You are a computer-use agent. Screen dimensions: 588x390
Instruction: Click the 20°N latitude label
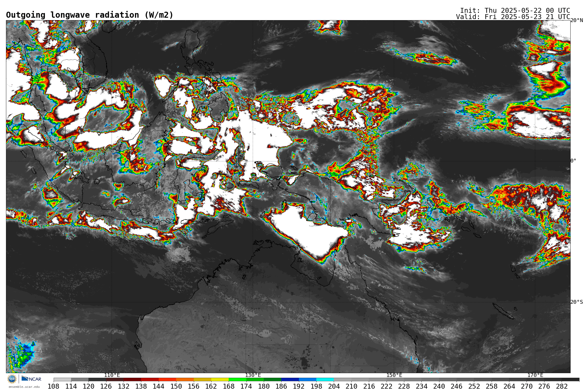point(577,20)
